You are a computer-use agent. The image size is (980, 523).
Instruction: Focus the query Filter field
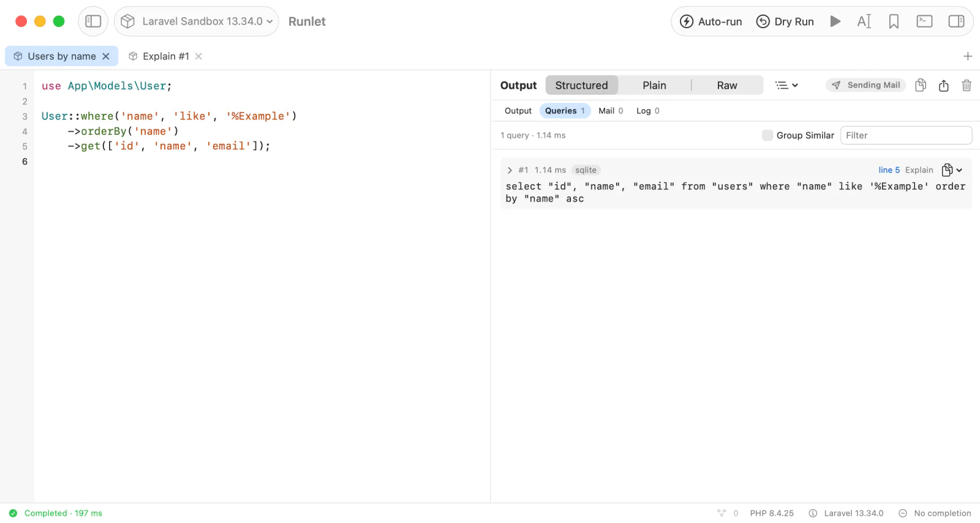click(906, 135)
